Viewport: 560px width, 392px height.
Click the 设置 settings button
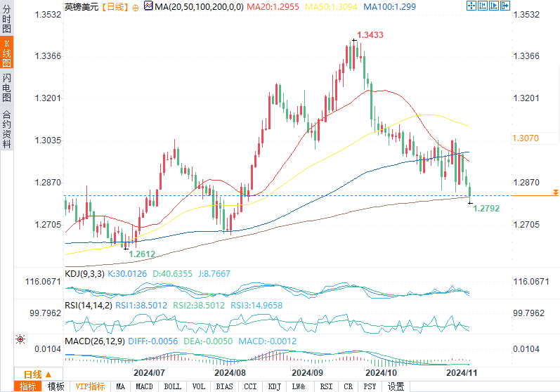(x=396, y=386)
